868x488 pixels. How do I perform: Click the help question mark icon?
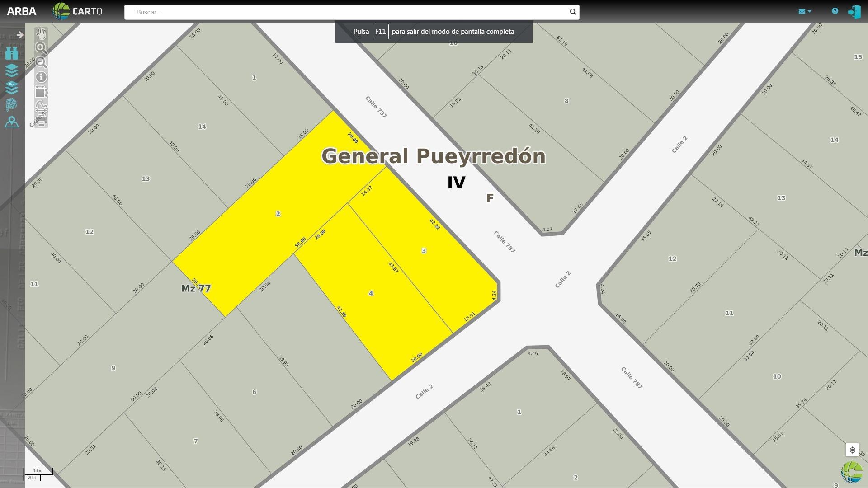coord(835,11)
